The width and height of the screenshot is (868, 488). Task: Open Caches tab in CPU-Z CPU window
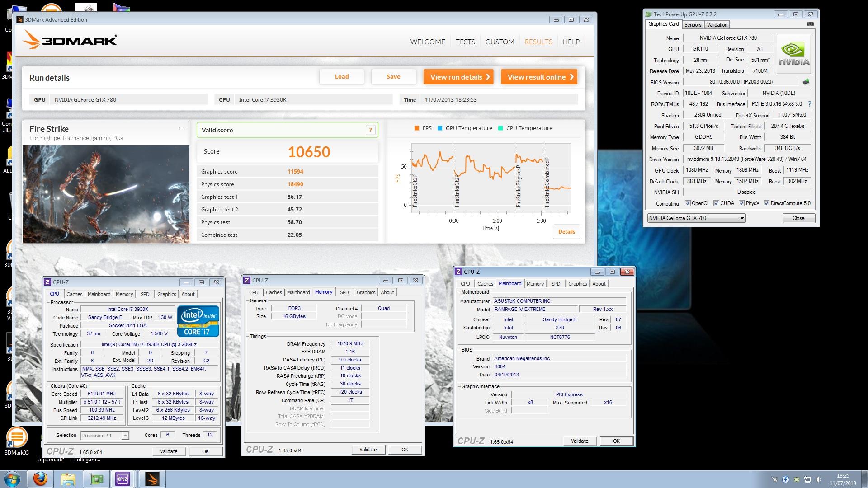75,294
